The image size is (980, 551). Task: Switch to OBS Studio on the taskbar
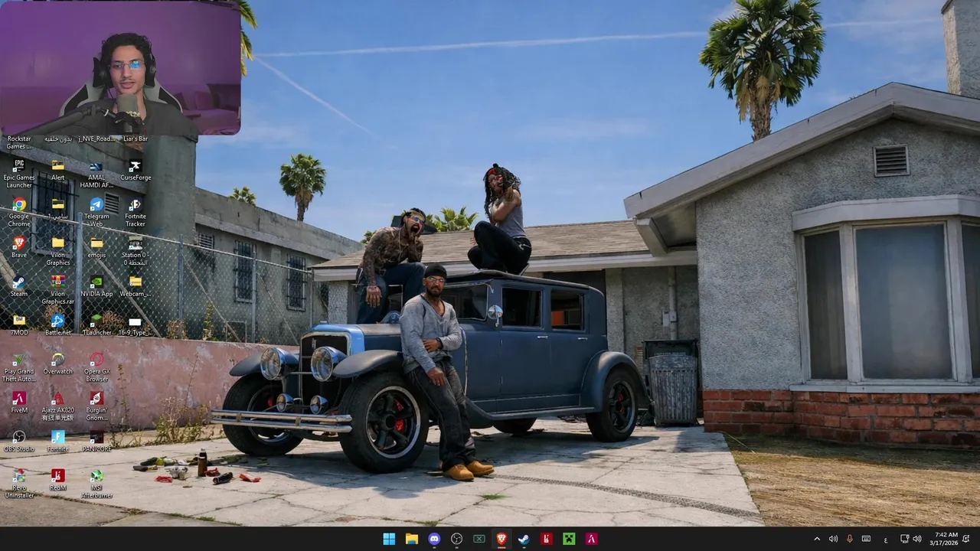[457, 539]
